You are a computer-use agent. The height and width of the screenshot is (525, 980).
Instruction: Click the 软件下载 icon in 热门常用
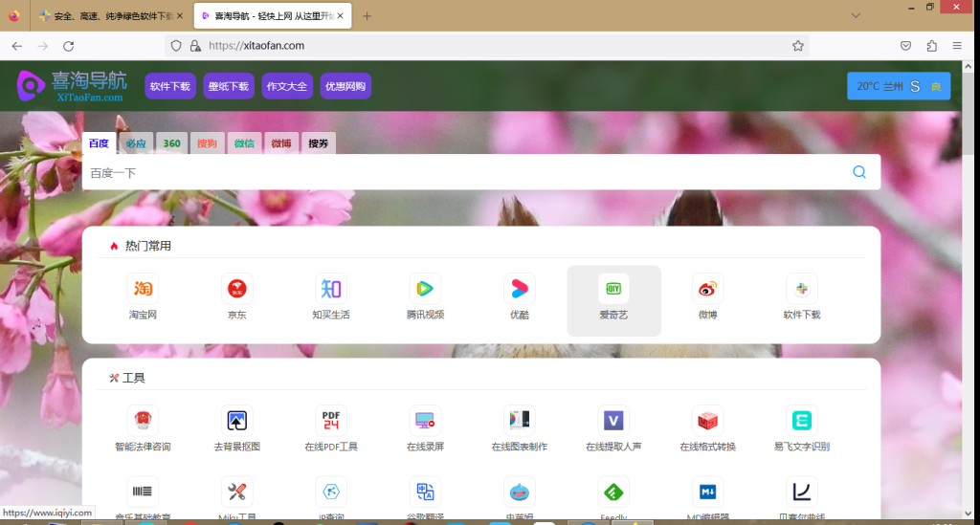click(x=801, y=289)
